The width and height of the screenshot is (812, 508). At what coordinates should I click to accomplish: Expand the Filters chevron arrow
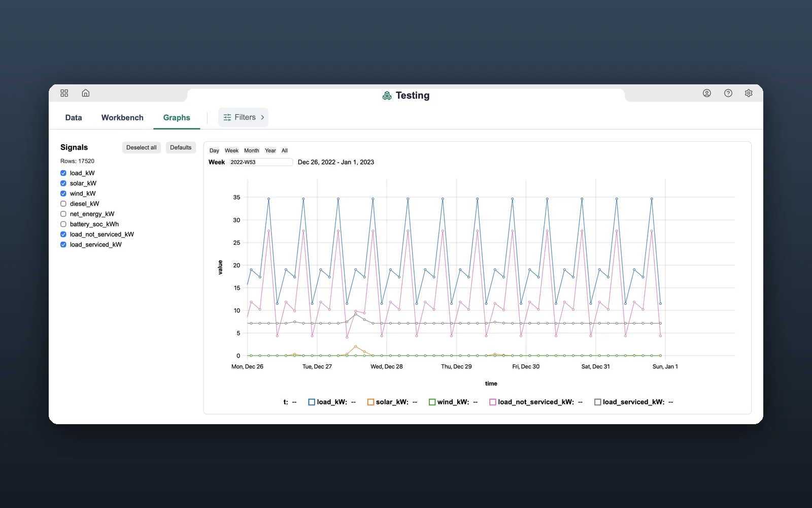(x=262, y=117)
